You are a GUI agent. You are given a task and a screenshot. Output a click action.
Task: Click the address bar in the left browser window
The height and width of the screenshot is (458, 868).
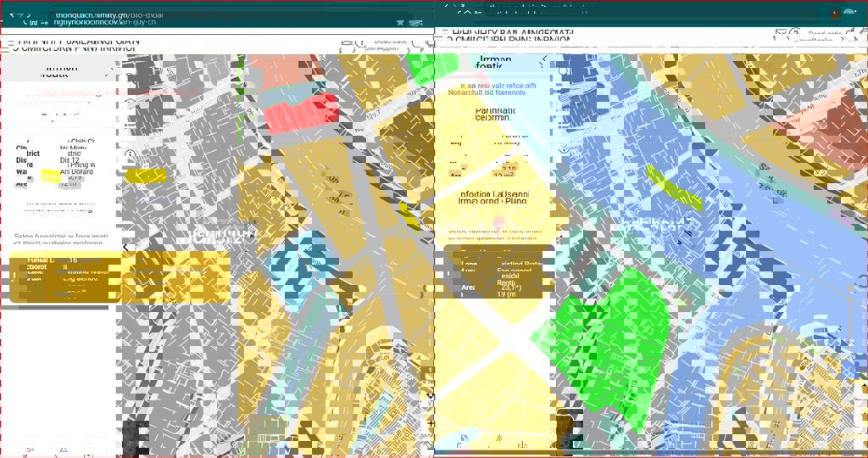click(x=212, y=17)
